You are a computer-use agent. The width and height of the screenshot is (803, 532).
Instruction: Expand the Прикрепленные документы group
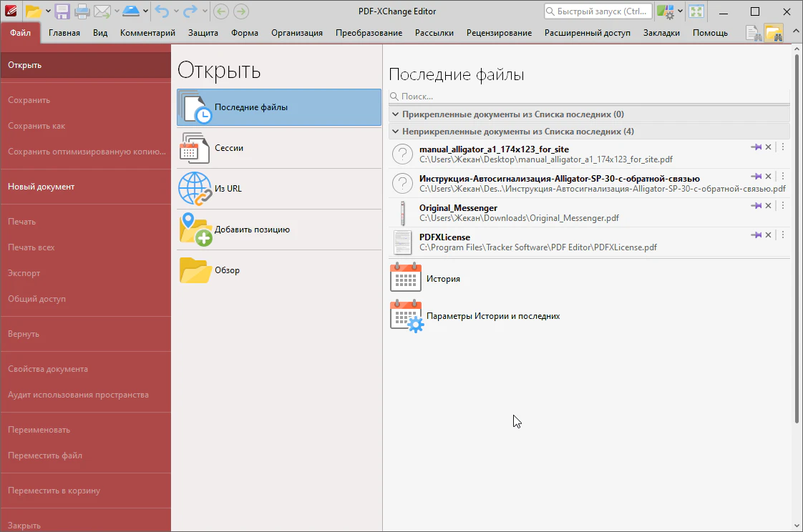coord(395,114)
